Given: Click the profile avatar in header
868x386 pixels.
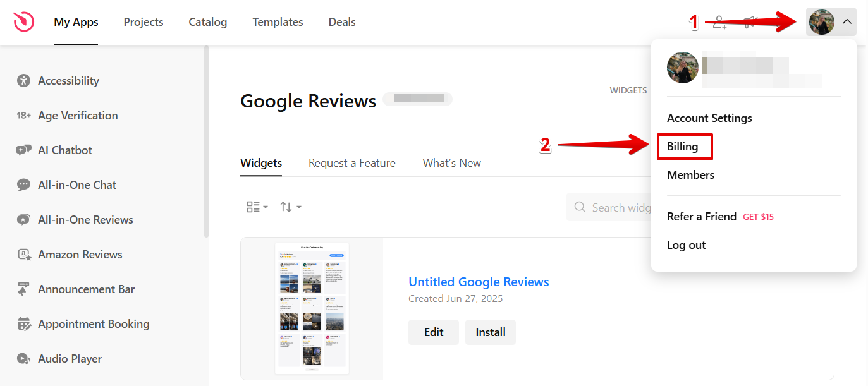Looking at the screenshot, I should click(x=821, y=22).
